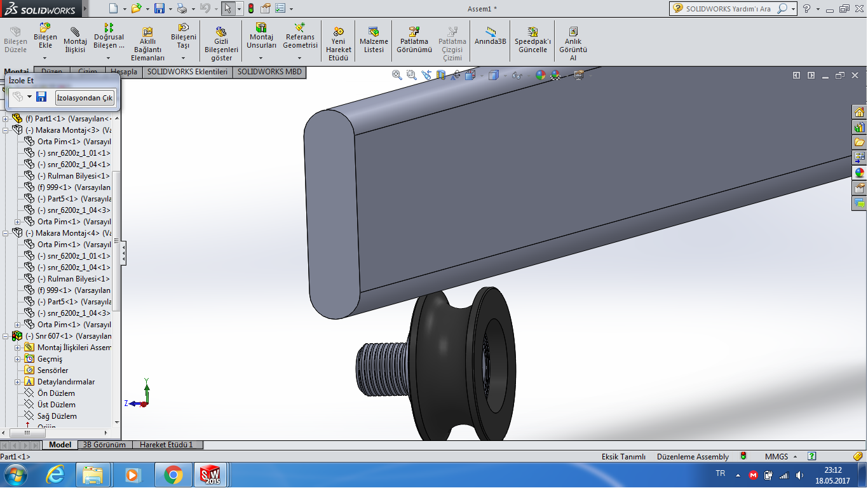The image size is (868, 488).
Task: Open Appearances tab in right task pane
Action: (x=859, y=173)
